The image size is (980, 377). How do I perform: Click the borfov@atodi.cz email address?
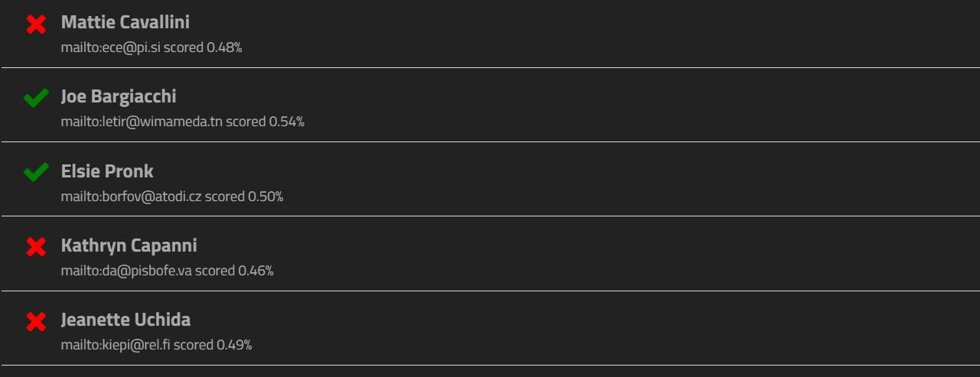pyautogui.click(x=132, y=197)
